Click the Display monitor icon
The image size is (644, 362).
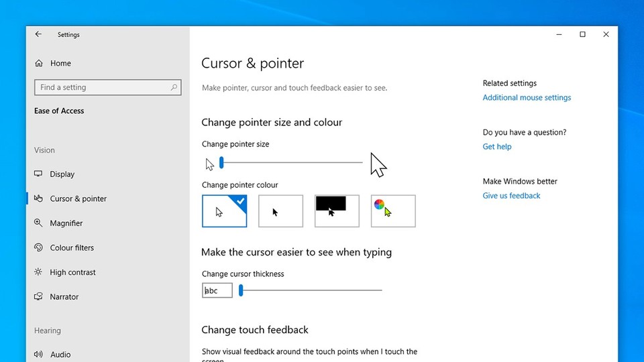(38, 174)
